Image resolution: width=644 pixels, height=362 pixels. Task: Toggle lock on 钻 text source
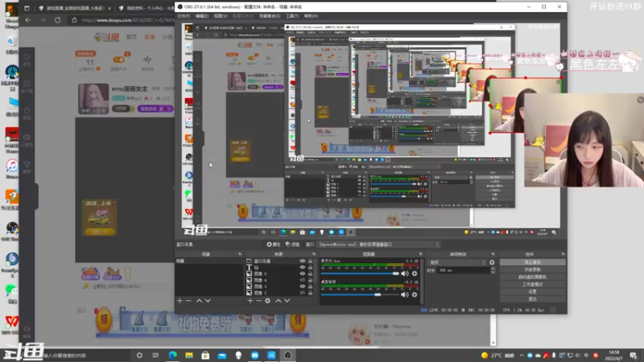pos(310,267)
